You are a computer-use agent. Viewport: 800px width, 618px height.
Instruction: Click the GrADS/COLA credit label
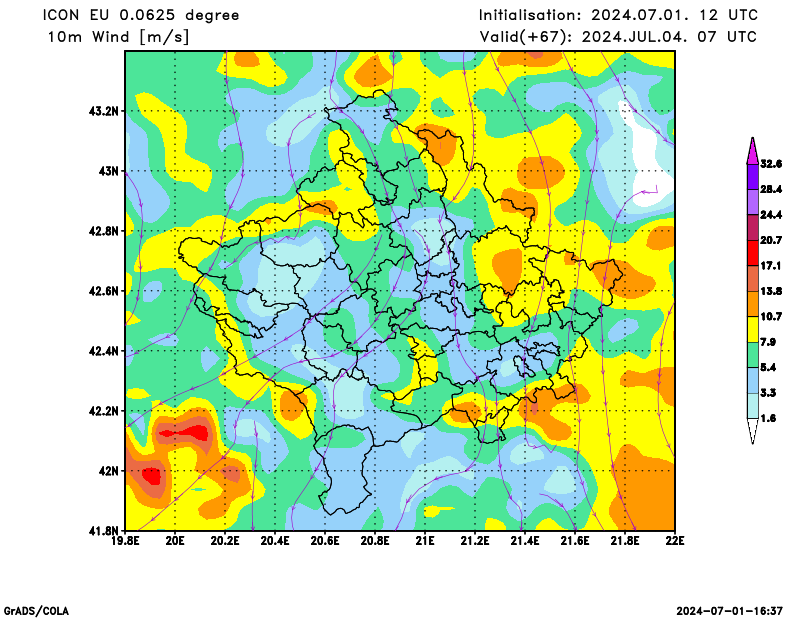click(x=36, y=611)
